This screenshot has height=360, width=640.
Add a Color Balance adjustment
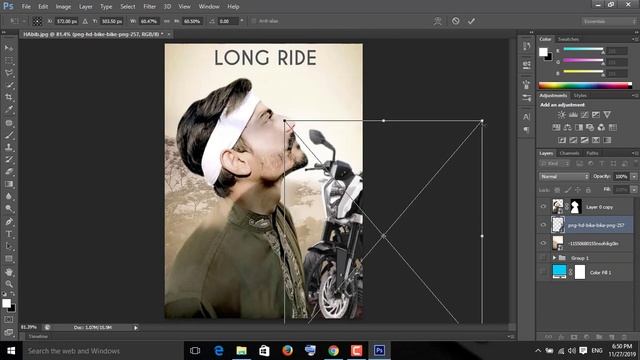567,127
